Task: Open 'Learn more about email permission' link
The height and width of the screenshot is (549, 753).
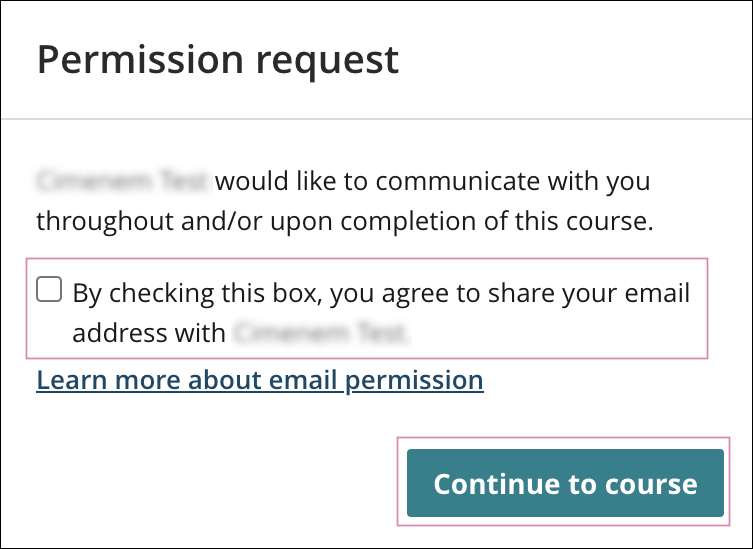Action: click(260, 380)
